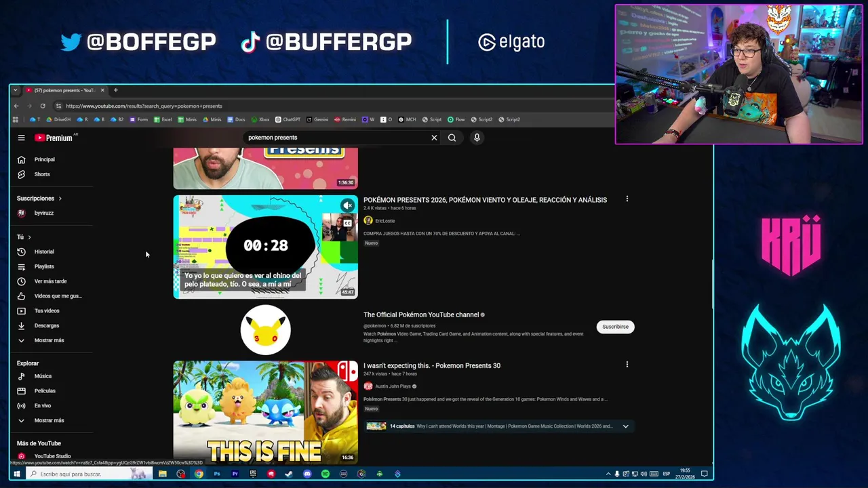Open the DriveGH bookmark
The width and height of the screenshot is (868, 488).
click(58, 119)
